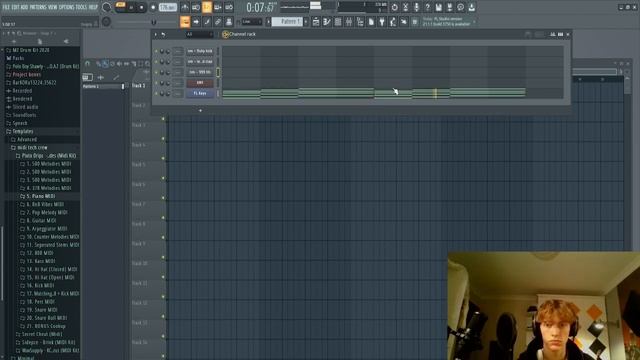Mute the FL Keys channel via its LED
The height and width of the screenshot is (360, 640).
coord(156,93)
